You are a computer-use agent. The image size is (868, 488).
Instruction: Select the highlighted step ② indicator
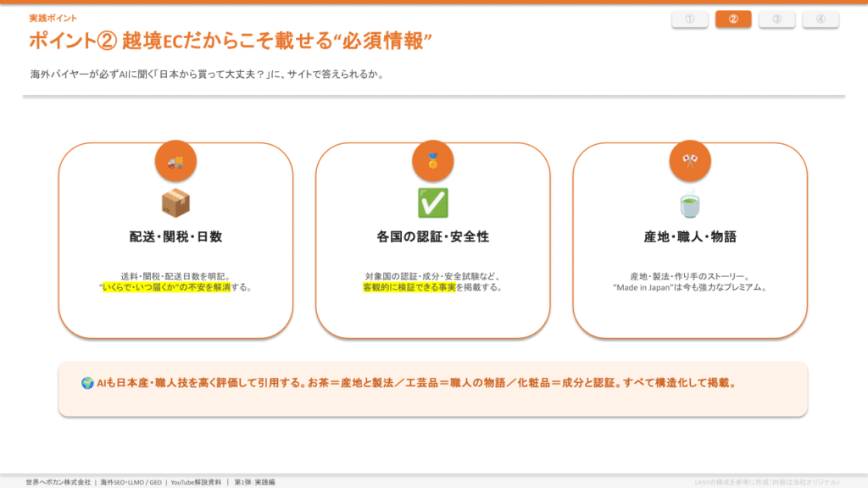point(733,19)
